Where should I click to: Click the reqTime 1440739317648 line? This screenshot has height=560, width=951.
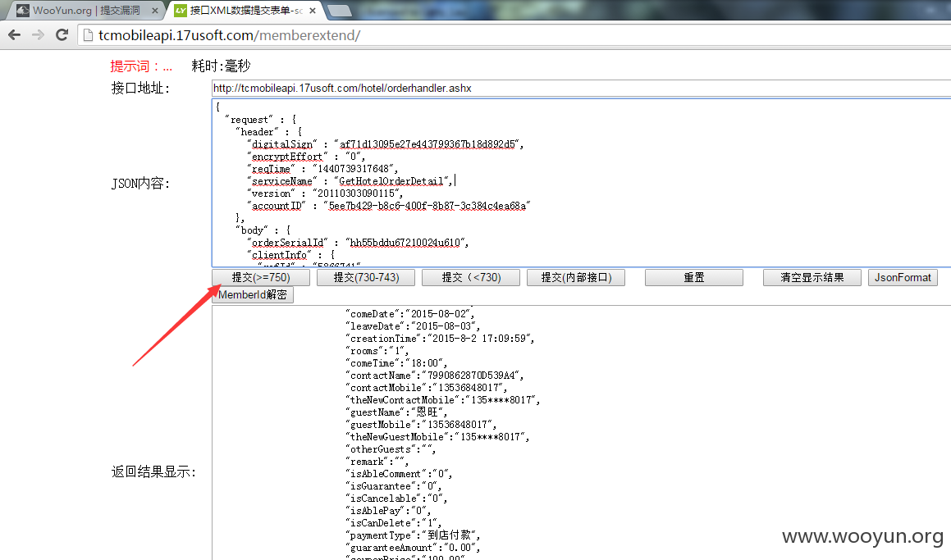pyautogui.click(x=322, y=168)
